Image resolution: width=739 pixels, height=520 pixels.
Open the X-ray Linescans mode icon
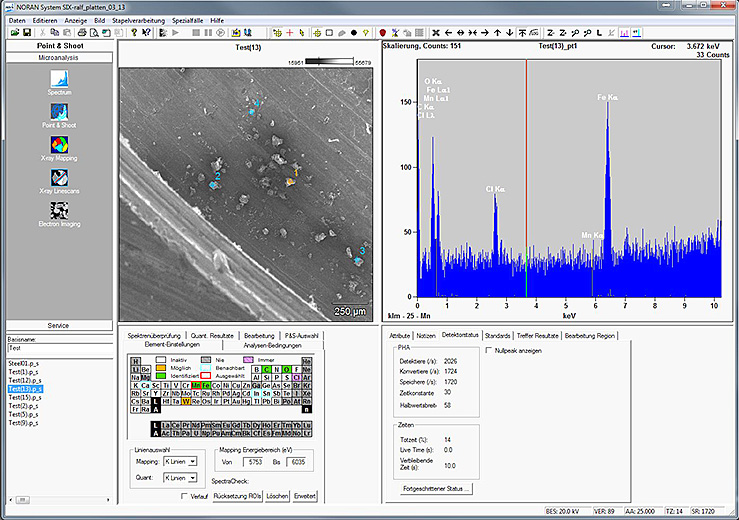59,178
